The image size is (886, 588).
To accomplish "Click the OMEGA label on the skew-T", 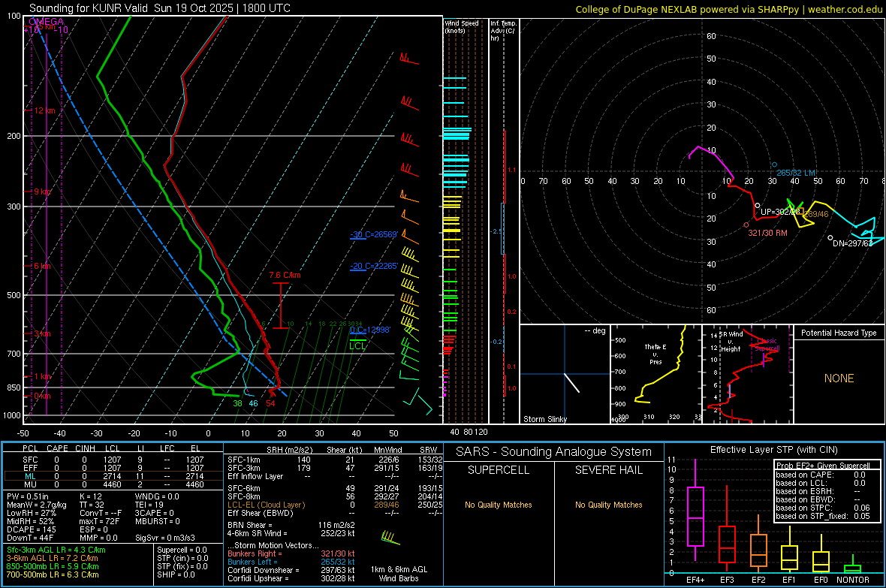I will pos(47,22).
